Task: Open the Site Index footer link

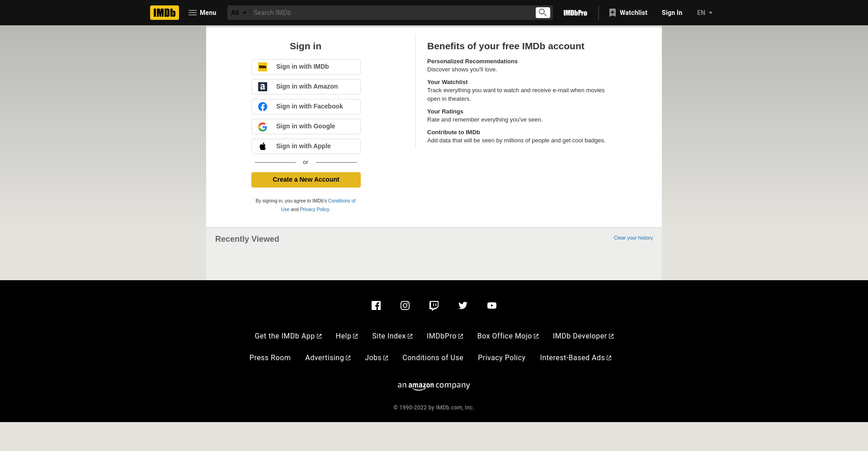Action: [392, 336]
